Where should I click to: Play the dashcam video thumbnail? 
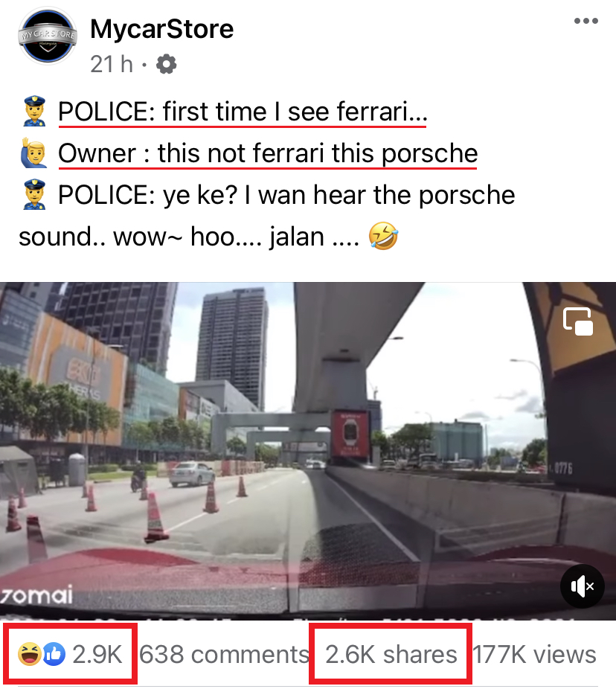tap(308, 451)
